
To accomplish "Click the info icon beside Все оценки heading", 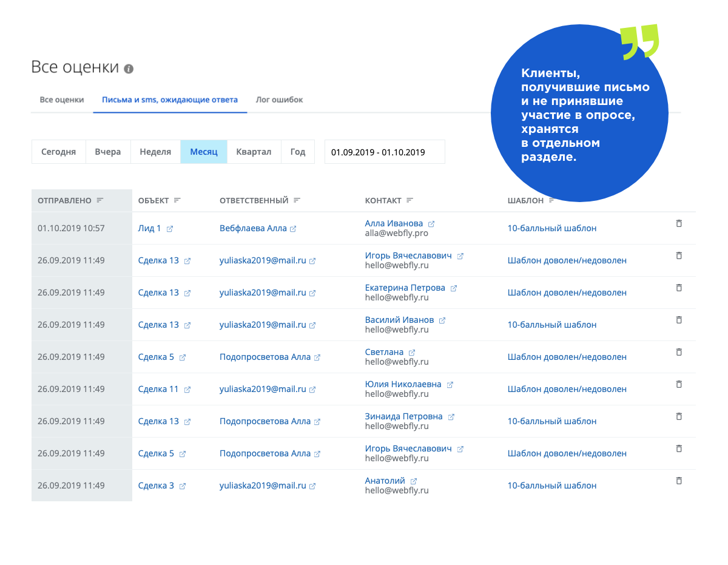I will pos(129,69).
